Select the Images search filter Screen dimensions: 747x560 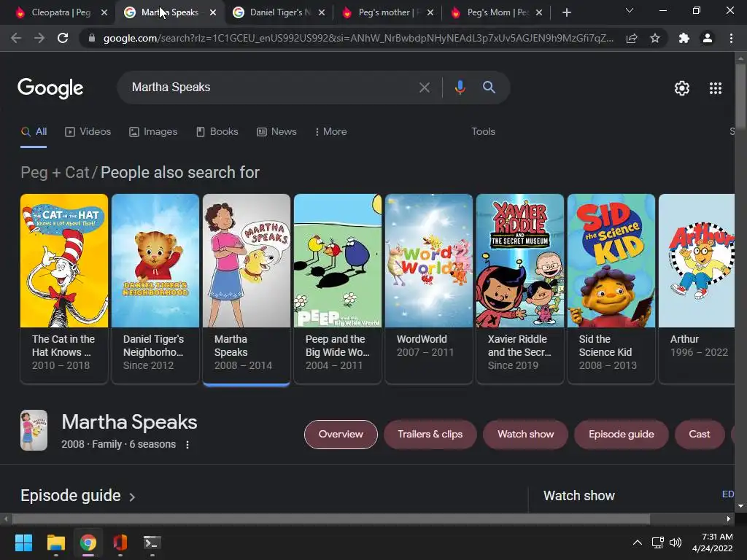(153, 131)
